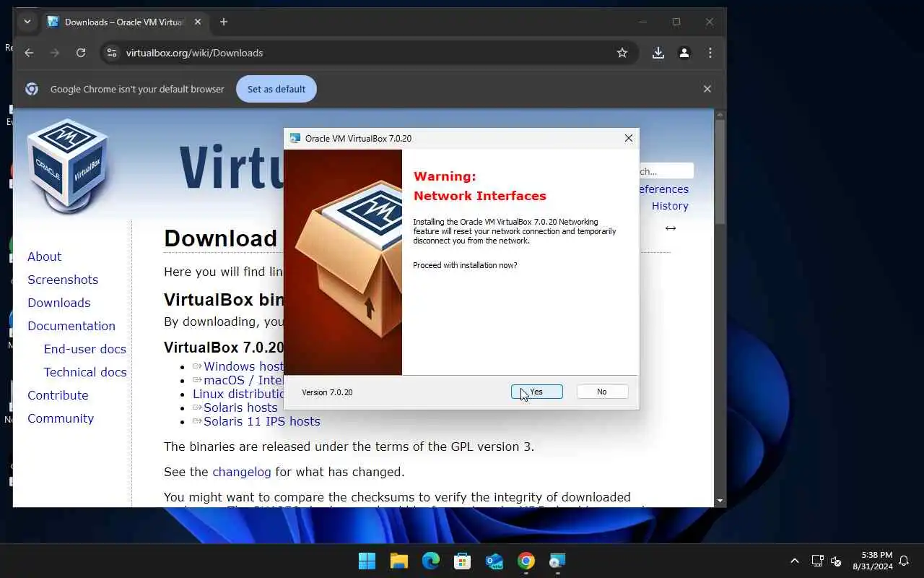Confirm installation with the Yes button

point(536,392)
